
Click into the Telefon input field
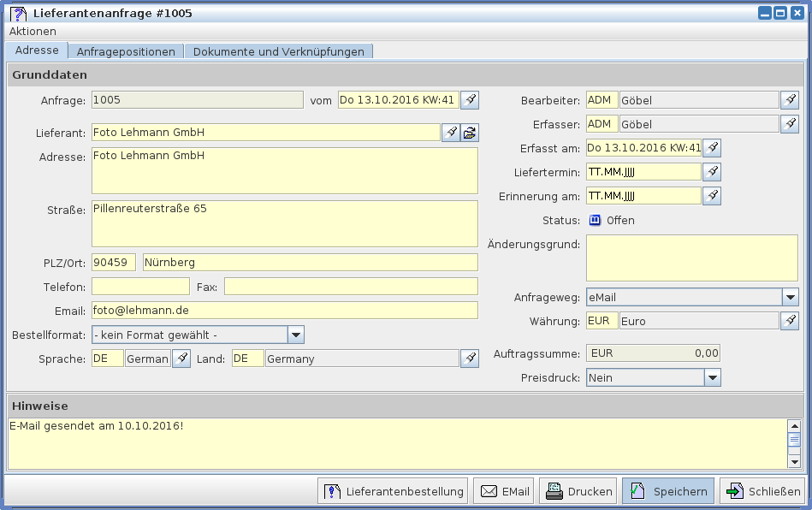[140, 286]
